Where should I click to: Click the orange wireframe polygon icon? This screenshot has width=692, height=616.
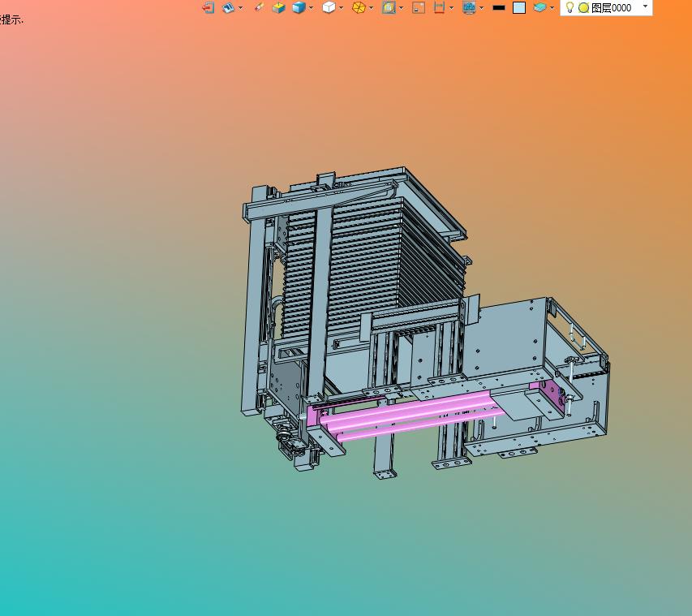pos(359,7)
